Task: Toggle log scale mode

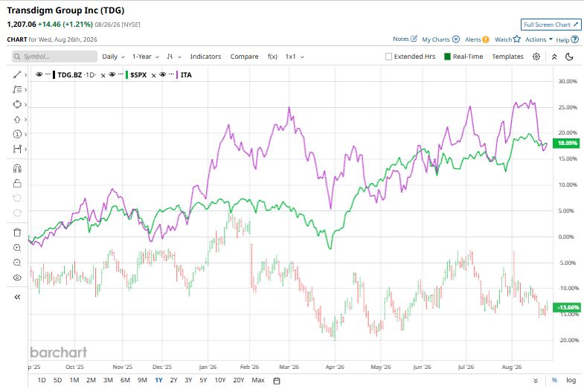Action: point(571,380)
